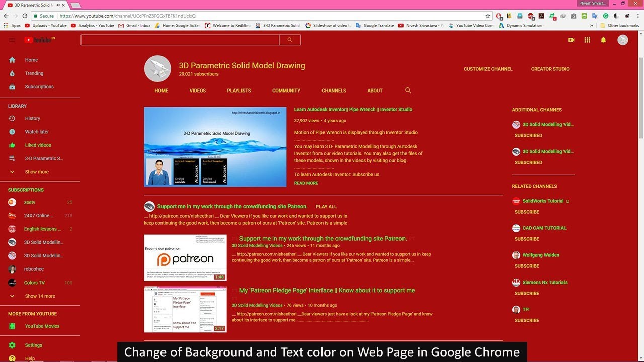Viewport: 644px width, 362px height.
Task: Open the YouTube apps grid icon
Action: (587, 40)
